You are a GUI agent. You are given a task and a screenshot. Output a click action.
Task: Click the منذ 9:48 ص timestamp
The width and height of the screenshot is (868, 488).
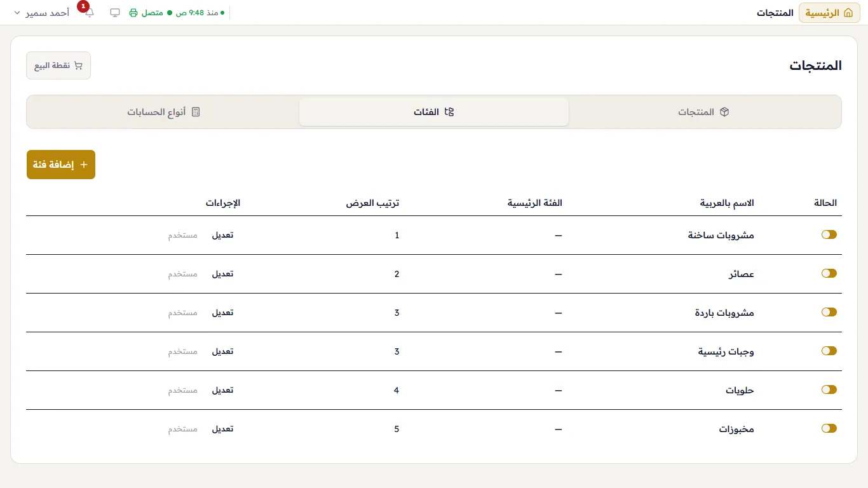(x=198, y=13)
